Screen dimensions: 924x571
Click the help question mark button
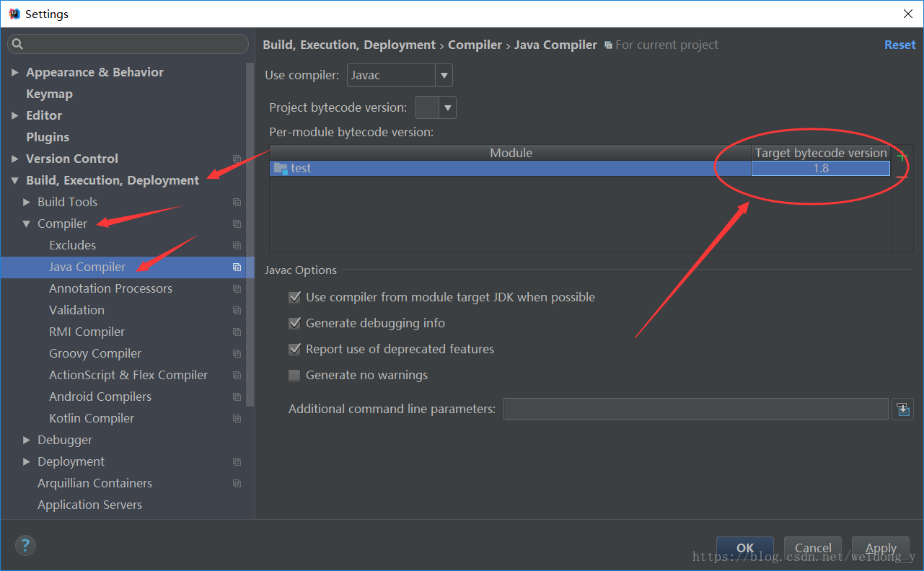point(25,545)
